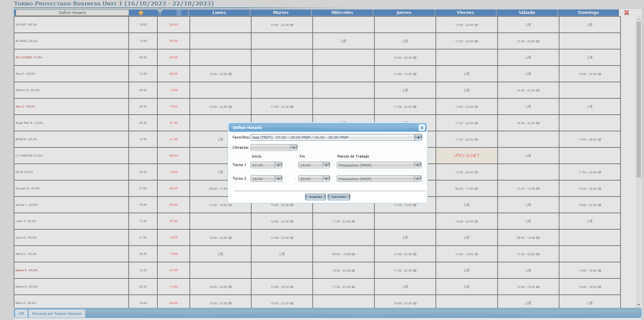
Task: Click the trash delete icon
Action: [x=179, y=13]
